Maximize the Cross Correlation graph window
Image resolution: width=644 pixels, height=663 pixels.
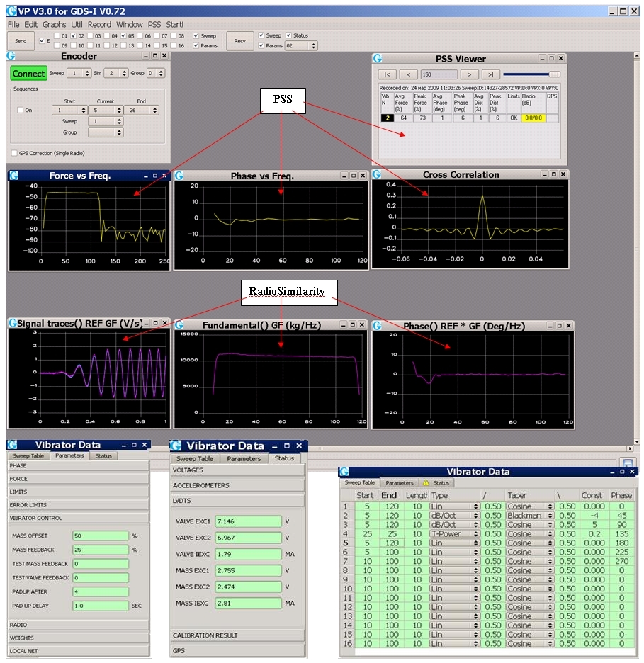click(554, 174)
